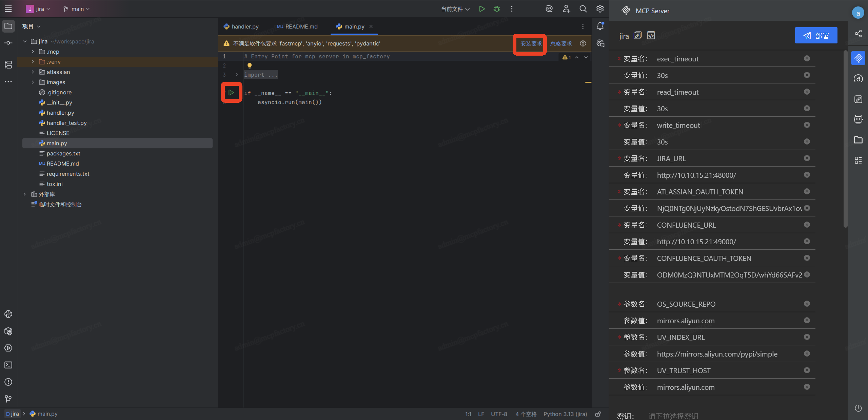Screen dimensions: 868x420
Task: Open the Terminal tool window
Action: tap(8, 365)
